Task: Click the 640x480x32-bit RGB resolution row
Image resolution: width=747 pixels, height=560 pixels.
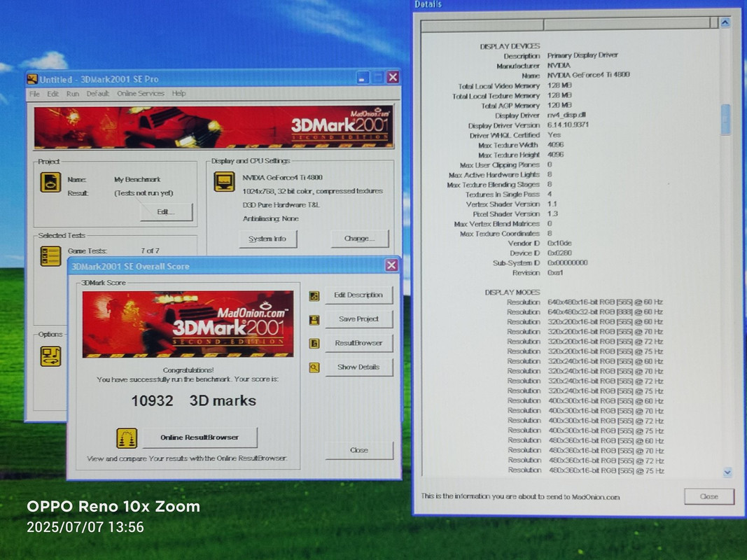Action: pyautogui.click(x=585, y=312)
